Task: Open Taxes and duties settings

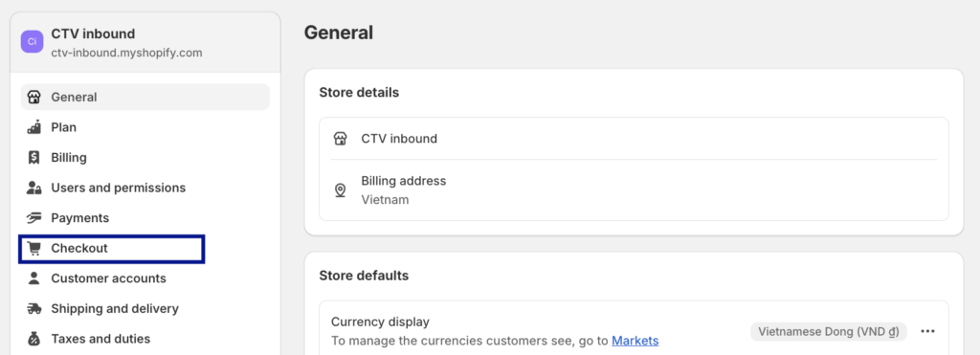Action: [145, 339]
